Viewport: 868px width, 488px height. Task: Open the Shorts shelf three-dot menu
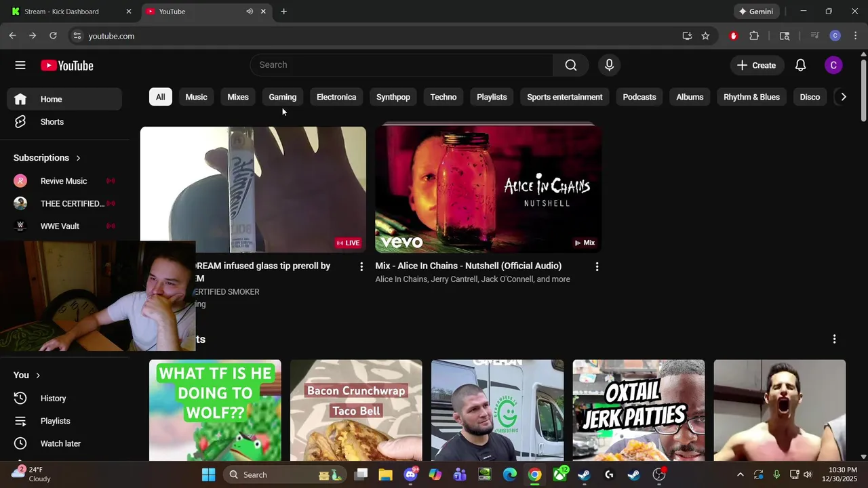[x=834, y=339]
